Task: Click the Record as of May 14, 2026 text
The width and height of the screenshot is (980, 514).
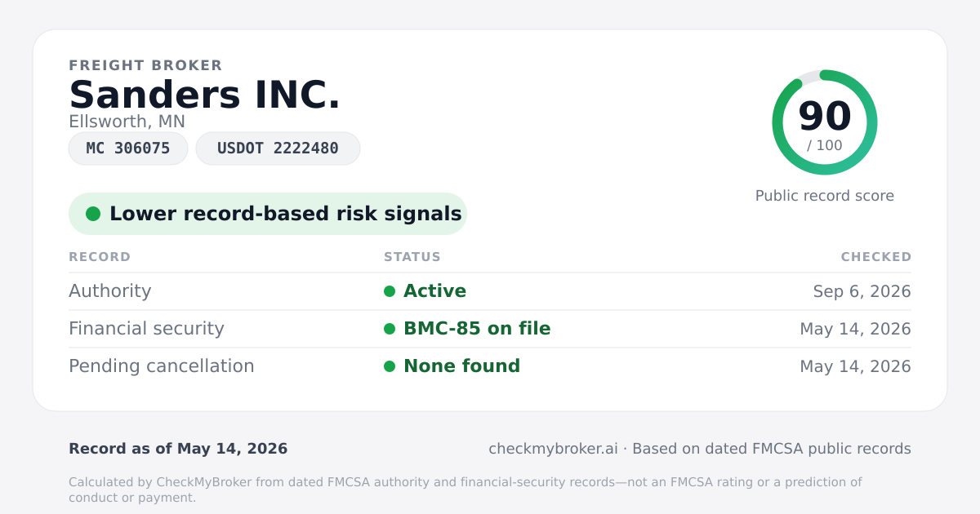Action: click(178, 449)
